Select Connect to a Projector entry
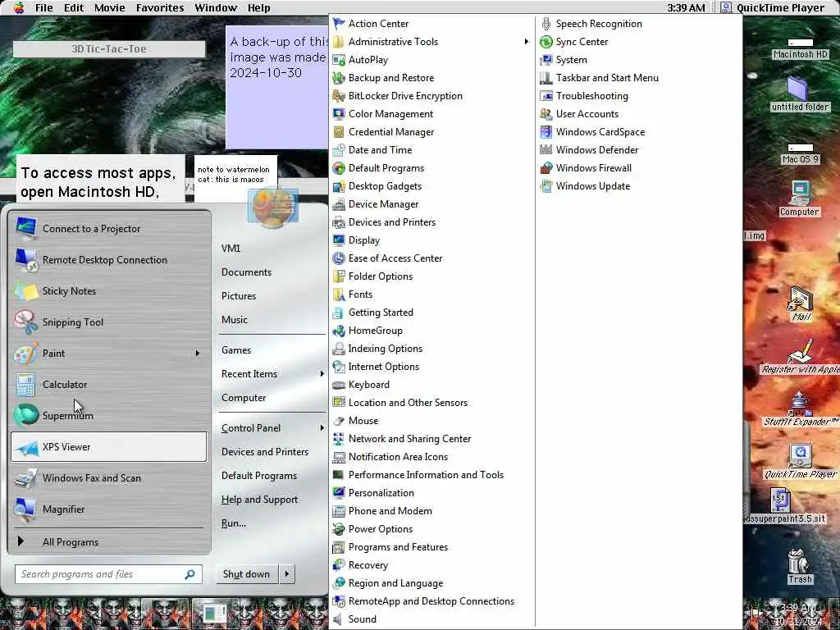840x630 pixels. click(x=109, y=229)
